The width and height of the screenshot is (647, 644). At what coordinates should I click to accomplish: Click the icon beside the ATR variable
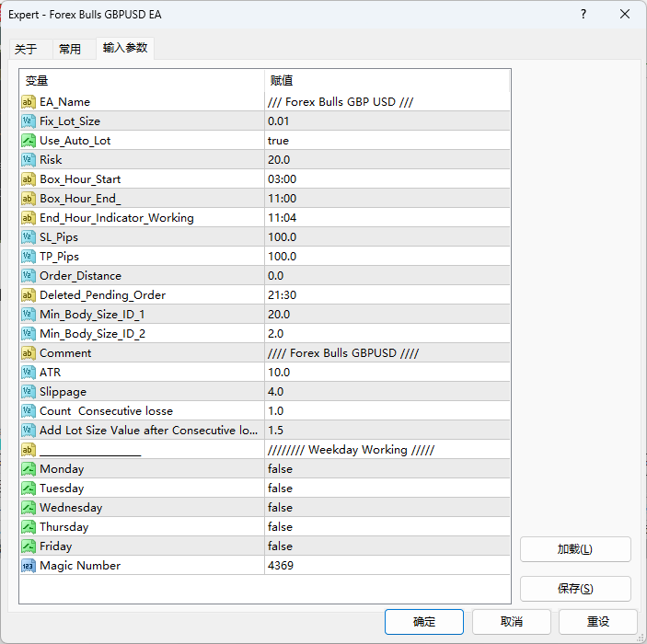(29, 373)
